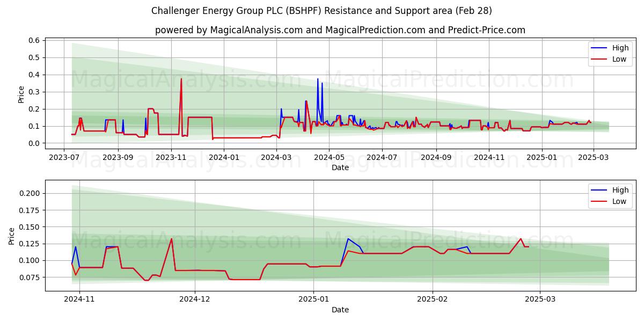This screenshot has width=644, height=322.
Task: Click the '0.4' price tick label
Action: point(34,75)
